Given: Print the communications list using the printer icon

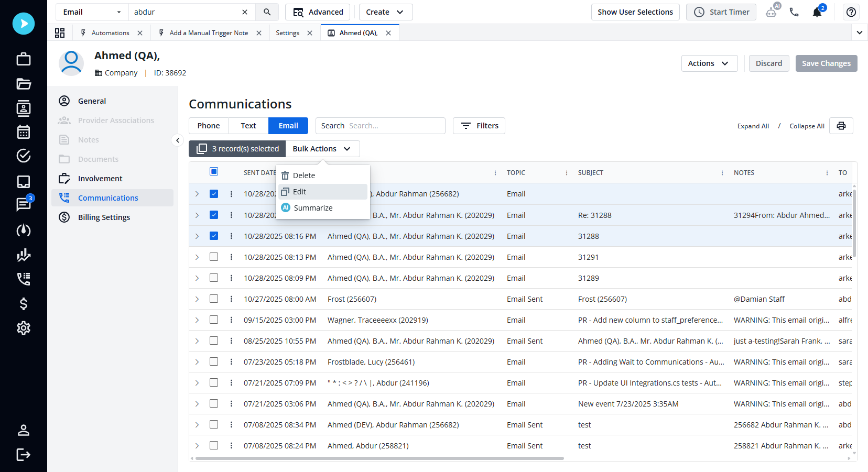Looking at the screenshot, I should [x=841, y=126].
